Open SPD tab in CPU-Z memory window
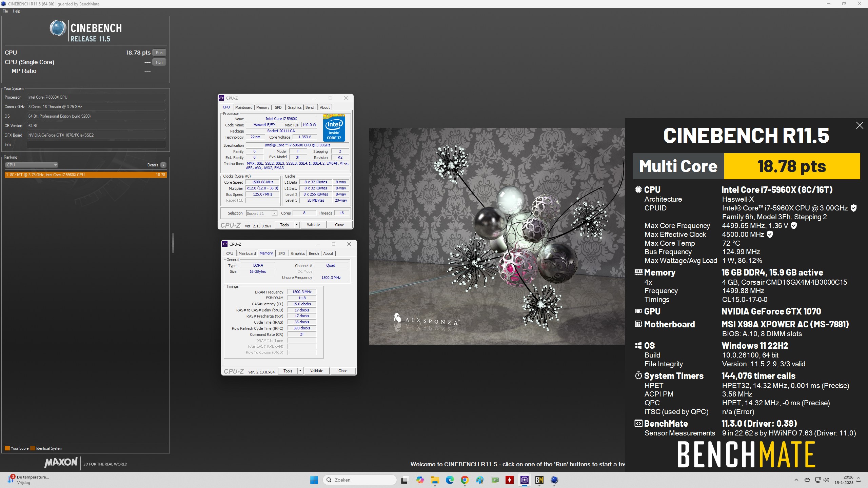The width and height of the screenshot is (868, 488). (x=282, y=253)
